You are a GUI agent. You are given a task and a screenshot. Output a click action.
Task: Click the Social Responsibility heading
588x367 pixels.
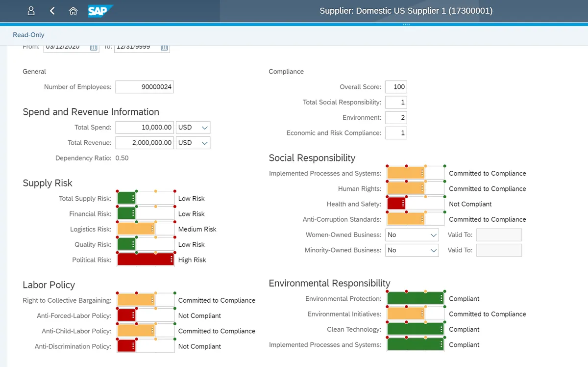(x=312, y=158)
